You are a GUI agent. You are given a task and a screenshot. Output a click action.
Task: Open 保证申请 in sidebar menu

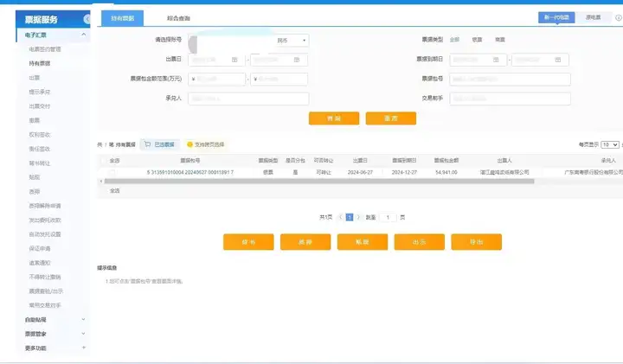[x=40, y=248]
